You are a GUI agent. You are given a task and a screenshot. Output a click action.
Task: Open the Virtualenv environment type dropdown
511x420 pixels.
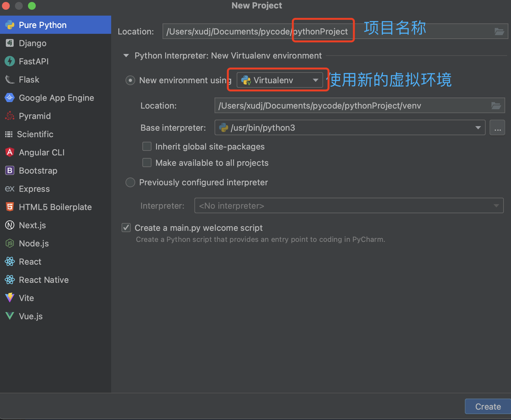coord(280,80)
